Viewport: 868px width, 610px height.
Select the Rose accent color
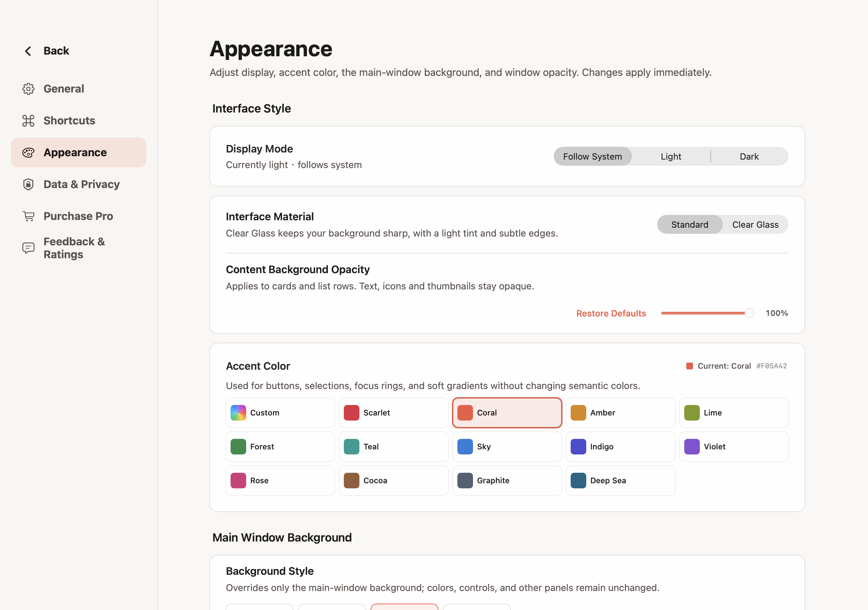(280, 480)
